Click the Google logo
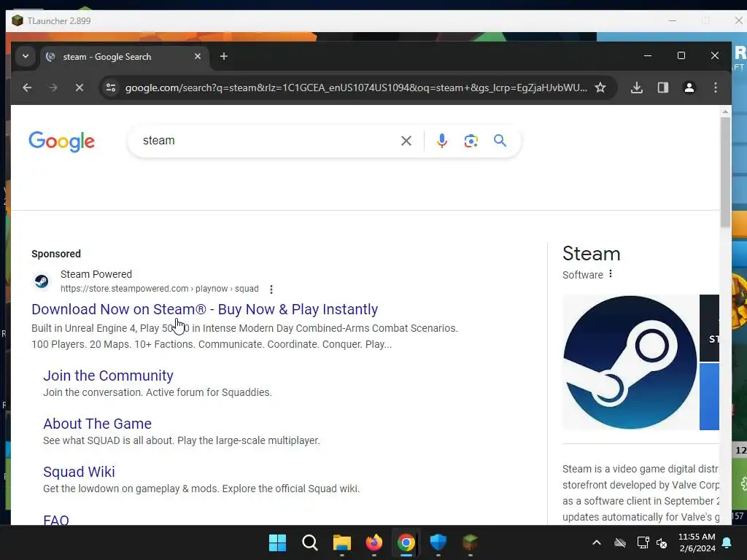The height and width of the screenshot is (560, 747). [62, 141]
